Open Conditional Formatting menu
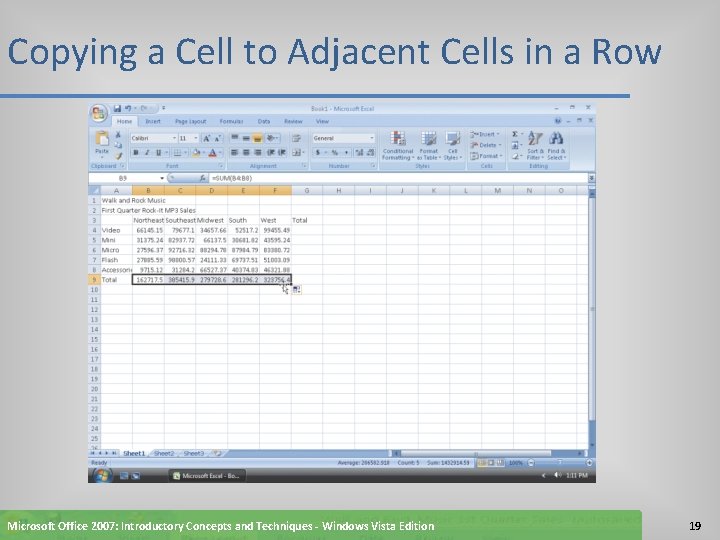 398,146
